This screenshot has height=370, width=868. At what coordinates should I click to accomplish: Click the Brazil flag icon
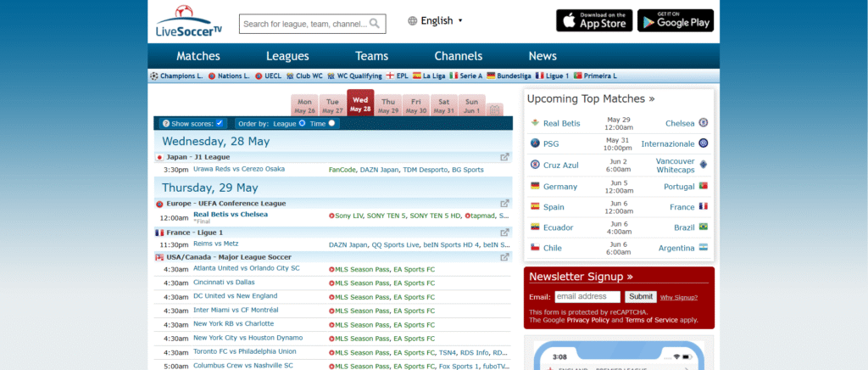[703, 227]
